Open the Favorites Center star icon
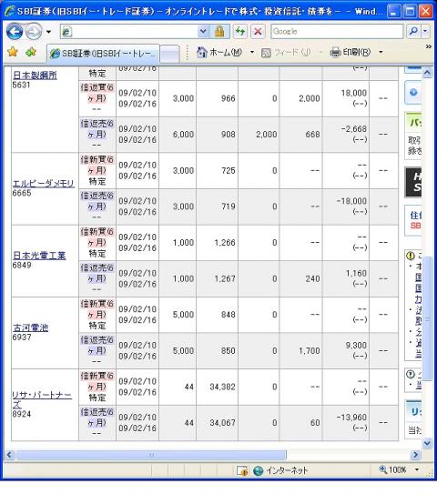Viewport: 437px width, 504px height. click(12, 52)
